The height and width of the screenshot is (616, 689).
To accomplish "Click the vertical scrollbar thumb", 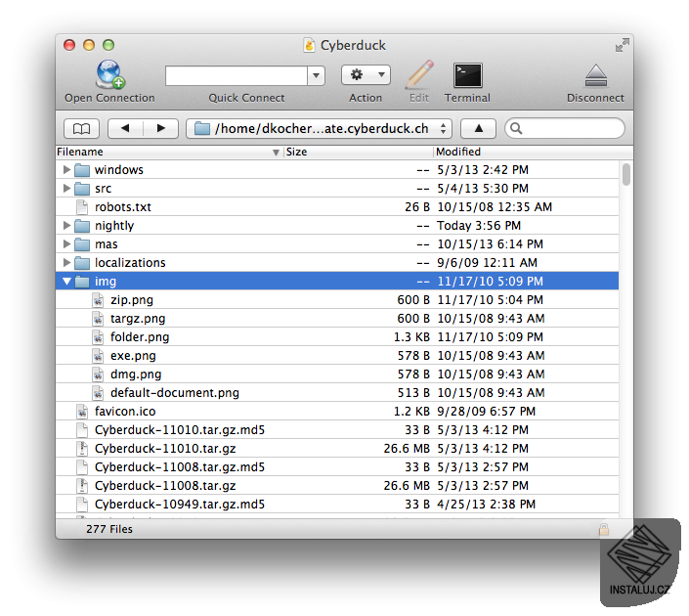I will (x=626, y=174).
